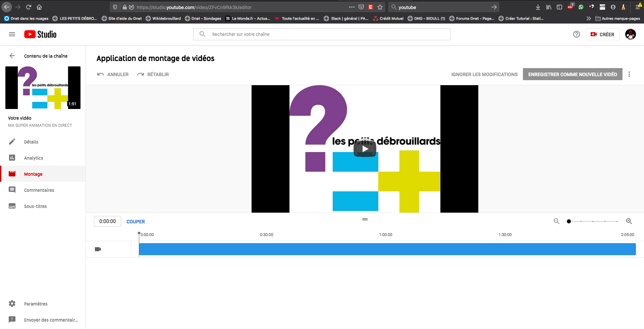Open the Commentaires section
Viewport: 644px width, 329px height.
(x=39, y=190)
